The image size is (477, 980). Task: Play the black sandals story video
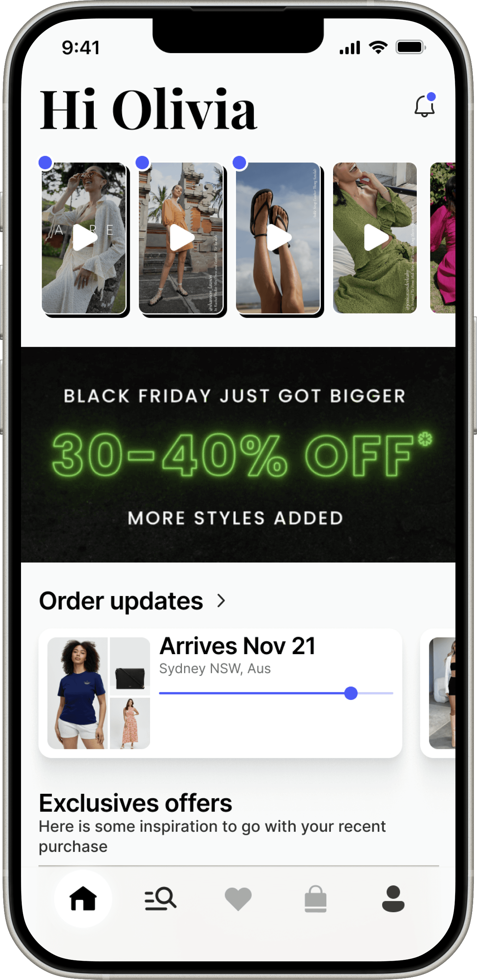(x=278, y=238)
